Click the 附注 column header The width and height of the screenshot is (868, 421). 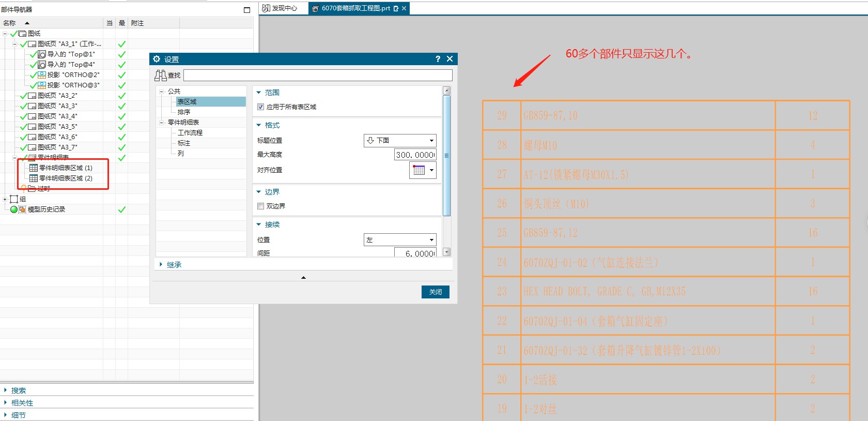[x=154, y=23]
